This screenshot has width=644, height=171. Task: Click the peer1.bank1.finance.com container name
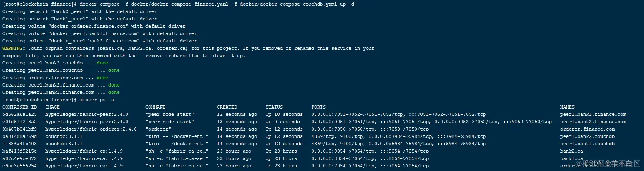(593, 114)
